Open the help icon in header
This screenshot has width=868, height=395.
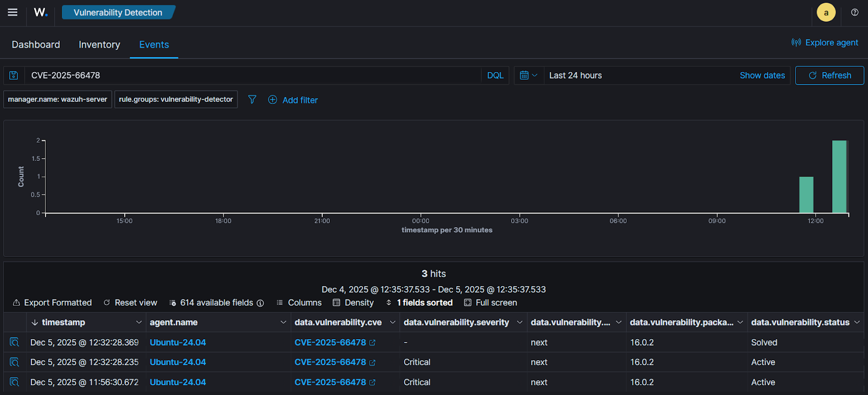tap(855, 12)
